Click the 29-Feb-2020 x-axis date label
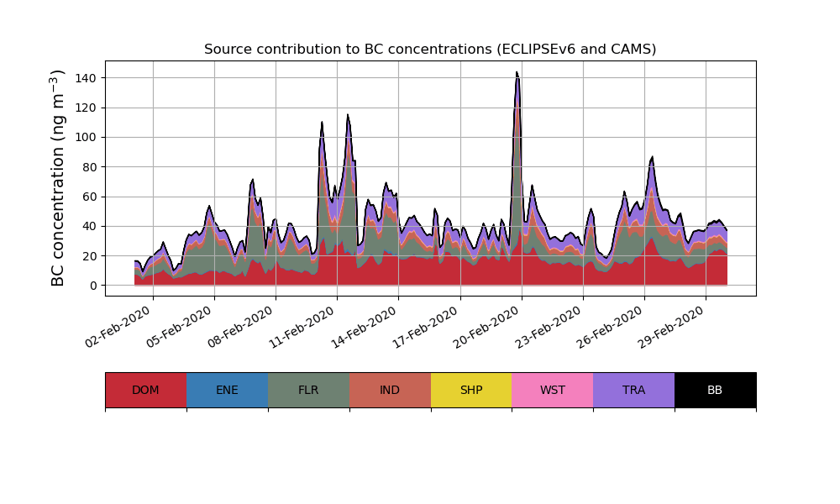 (x=672, y=326)
